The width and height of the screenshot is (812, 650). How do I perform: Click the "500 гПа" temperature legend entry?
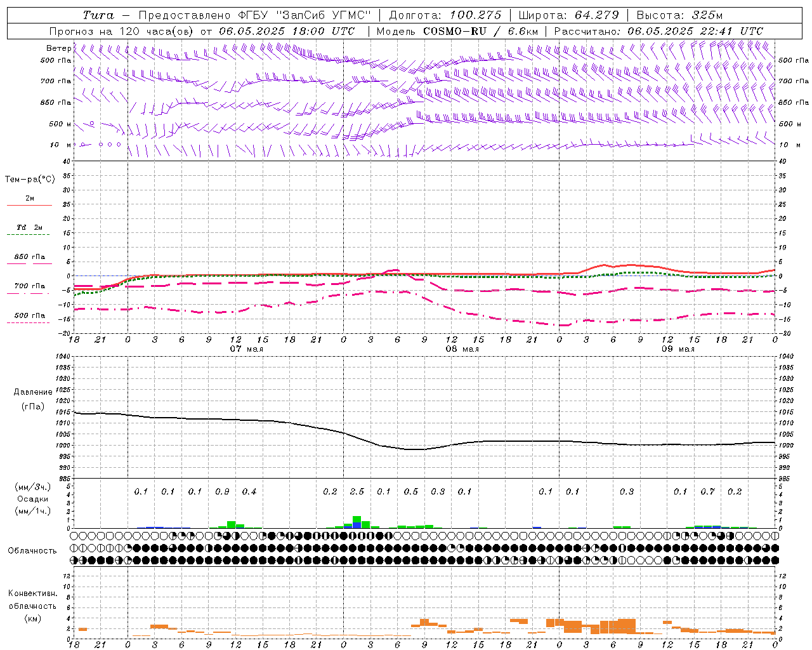pos(30,315)
